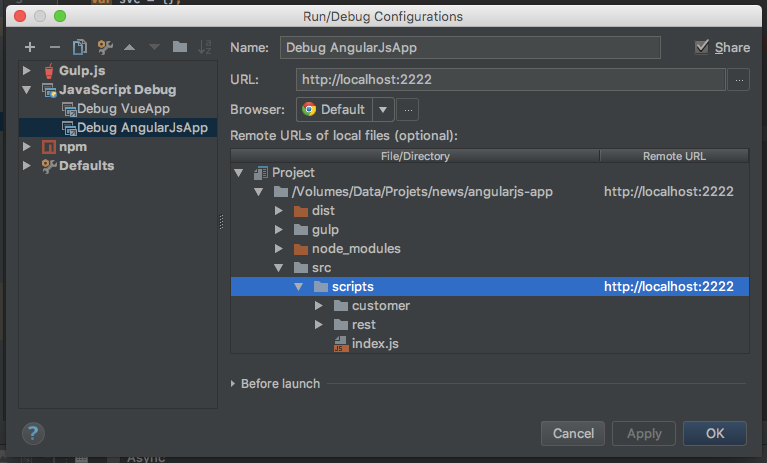
Task: Click the rest folder icon
Action: (x=341, y=325)
